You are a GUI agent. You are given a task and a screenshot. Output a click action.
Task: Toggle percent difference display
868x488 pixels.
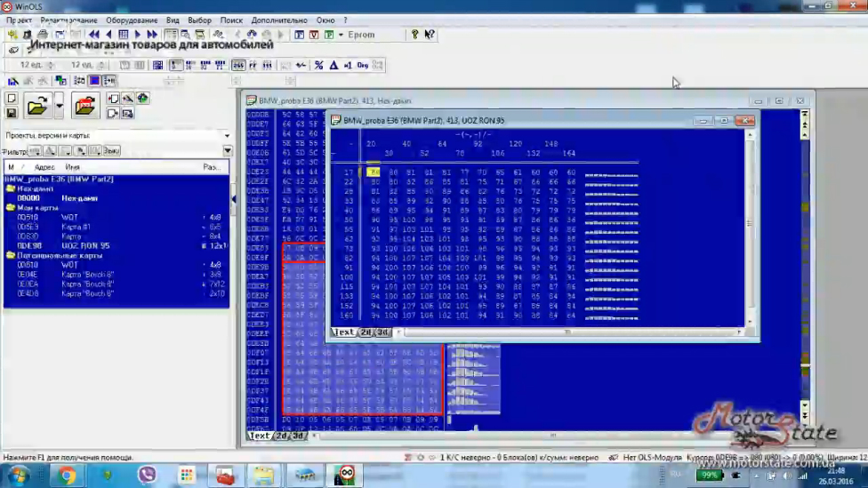click(319, 65)
